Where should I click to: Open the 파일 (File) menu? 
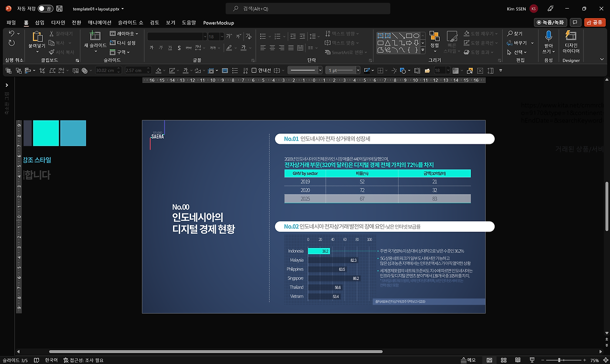11,22
